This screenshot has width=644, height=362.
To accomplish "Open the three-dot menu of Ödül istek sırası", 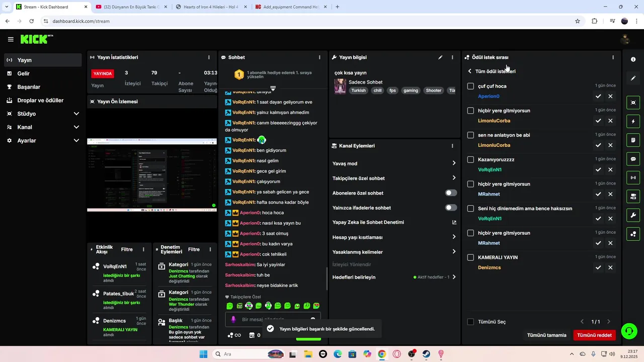I will pyautogui.click(x=613, y=57).
